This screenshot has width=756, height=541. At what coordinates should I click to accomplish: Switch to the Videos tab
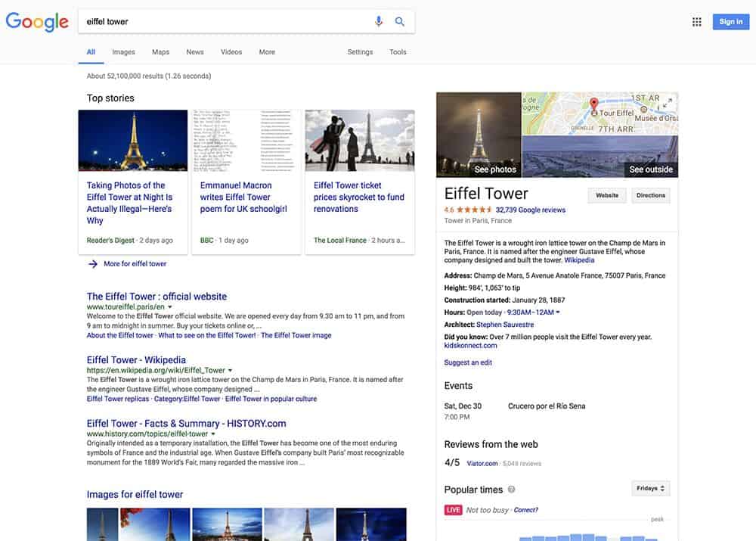pos(231,52)
